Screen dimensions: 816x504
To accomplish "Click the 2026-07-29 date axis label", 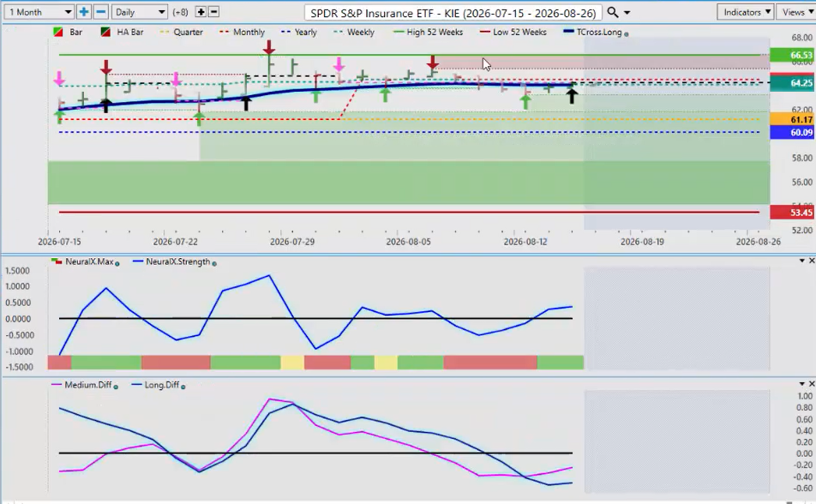I will pyautogui.click(x=292, y=242).
